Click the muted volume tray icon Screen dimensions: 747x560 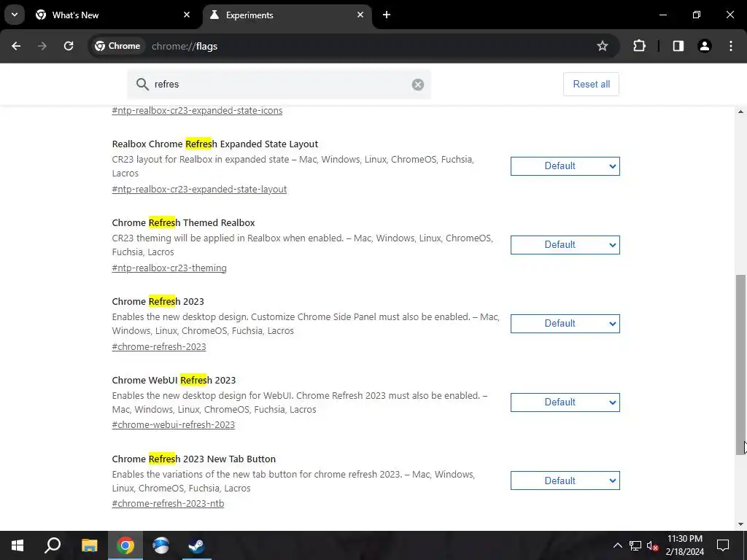pyautogui.click(x=653, y=545)
